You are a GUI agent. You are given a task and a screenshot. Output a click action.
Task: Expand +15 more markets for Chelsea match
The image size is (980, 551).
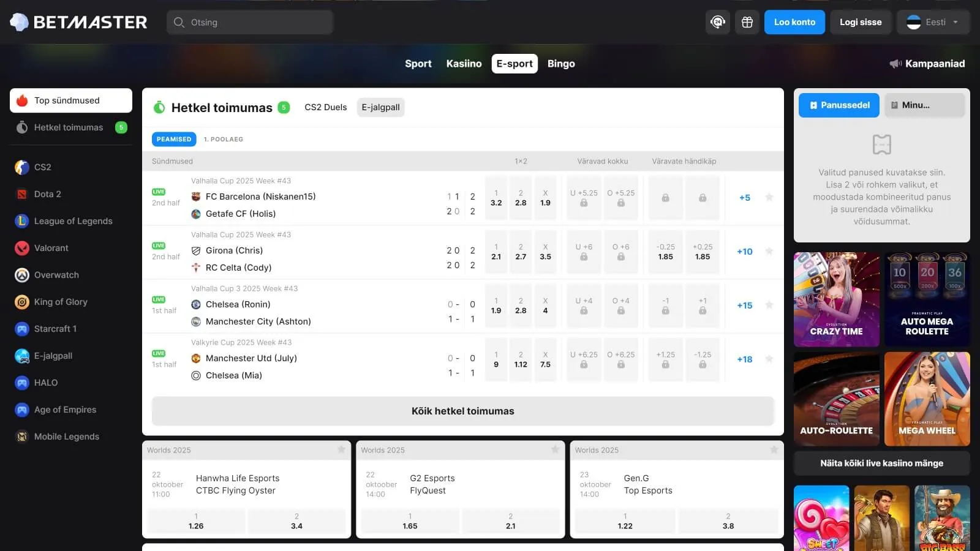[744, 305]
